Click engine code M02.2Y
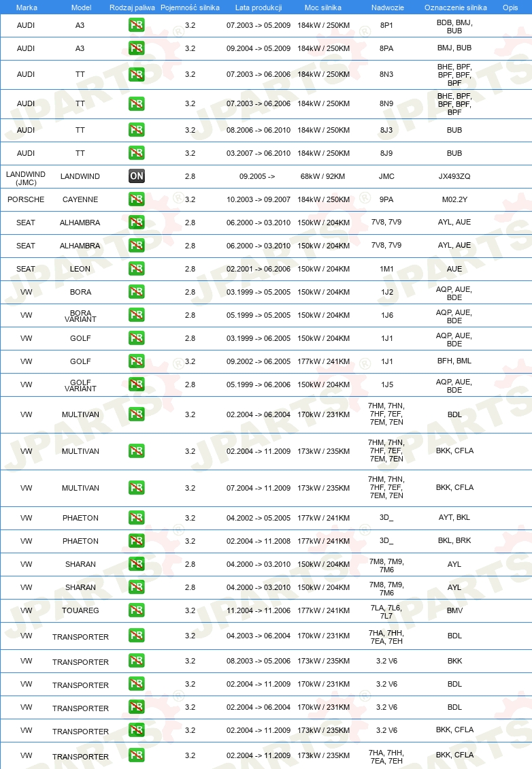 pos(454,199)
